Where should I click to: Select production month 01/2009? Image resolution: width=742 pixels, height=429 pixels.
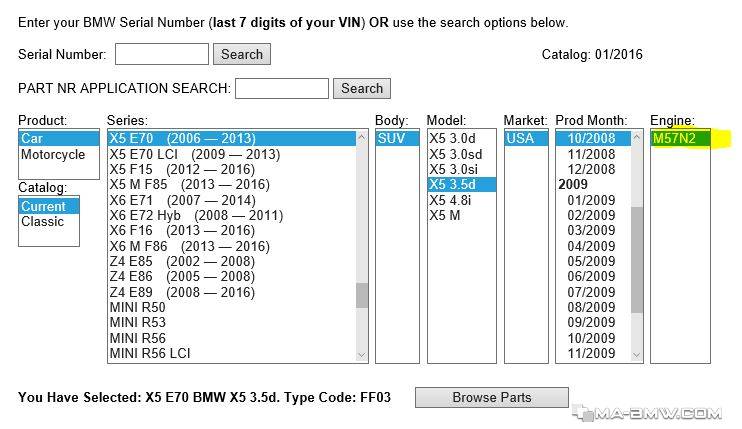pos(593,200)
